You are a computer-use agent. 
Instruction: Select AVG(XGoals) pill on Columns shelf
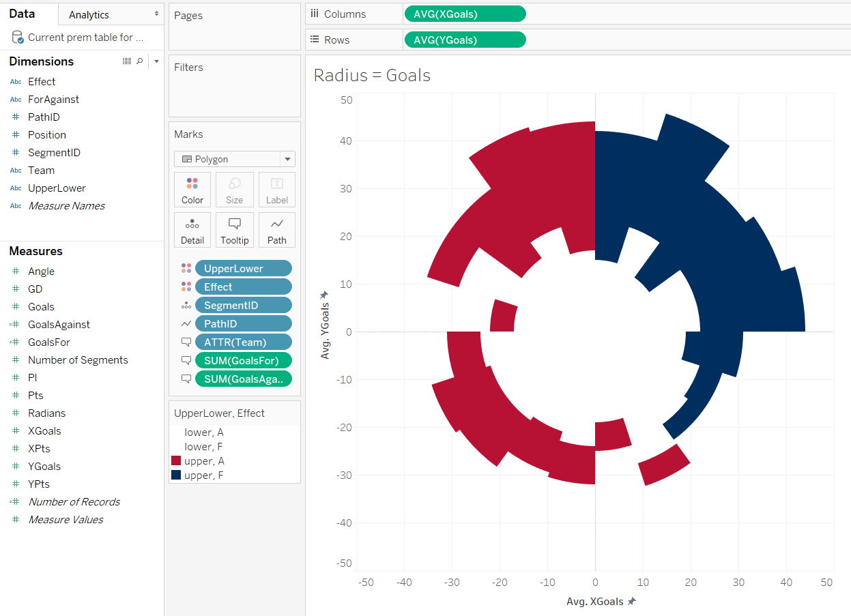tap(465, 14)
